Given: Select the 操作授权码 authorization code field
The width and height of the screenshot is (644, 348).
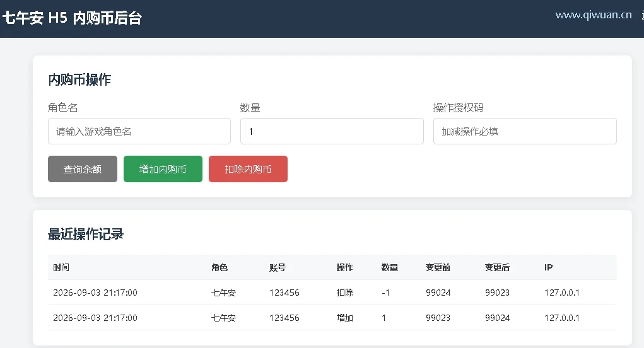Looking at the screenshot, I should pos(525,131).
